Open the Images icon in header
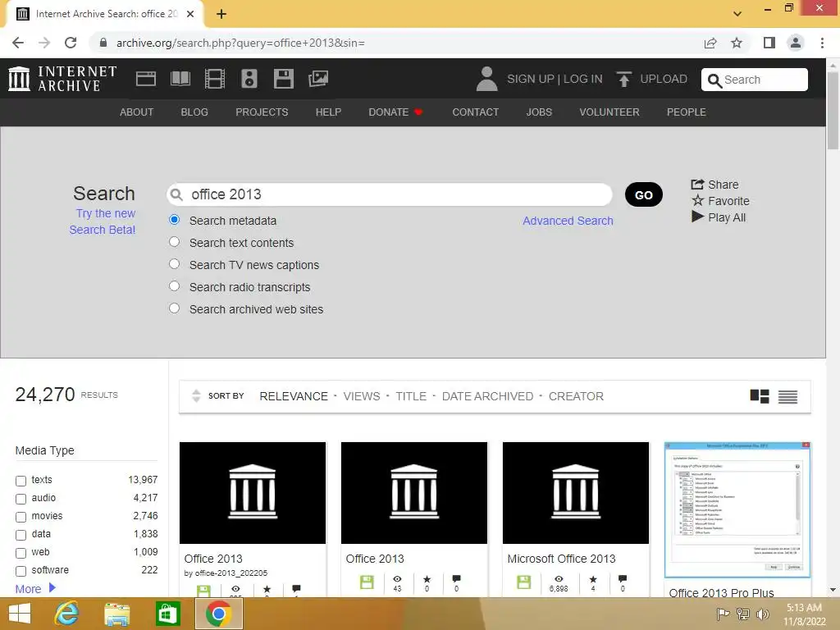Image resolution: width=840 pixels, height=630 pixels. tap(318, 79)
